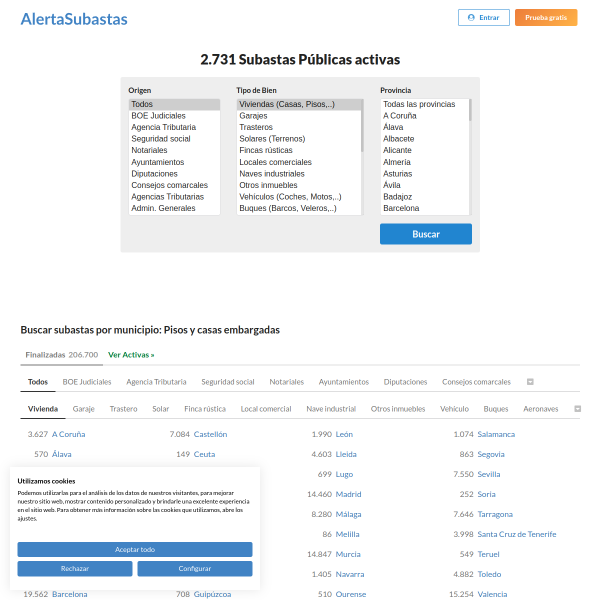Accept all cookies with Aceptar todo
The height and width of the screenshot is (600, 600).
tap(135, 549)
